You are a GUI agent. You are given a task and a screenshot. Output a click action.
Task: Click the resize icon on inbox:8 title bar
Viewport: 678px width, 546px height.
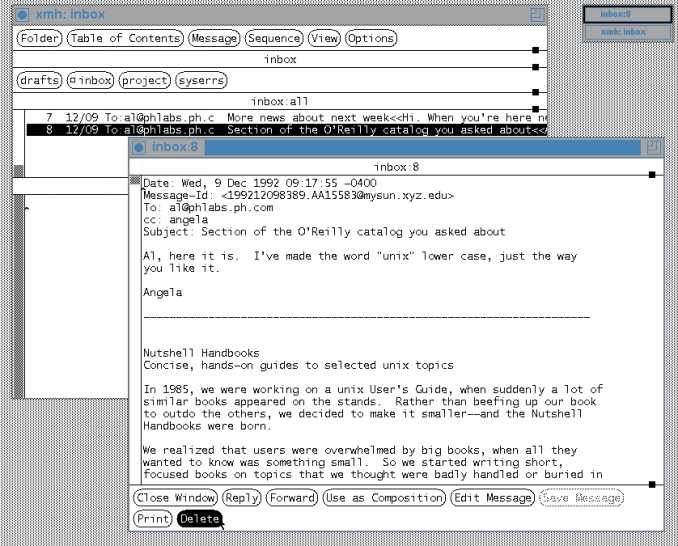tap(652, 148)
